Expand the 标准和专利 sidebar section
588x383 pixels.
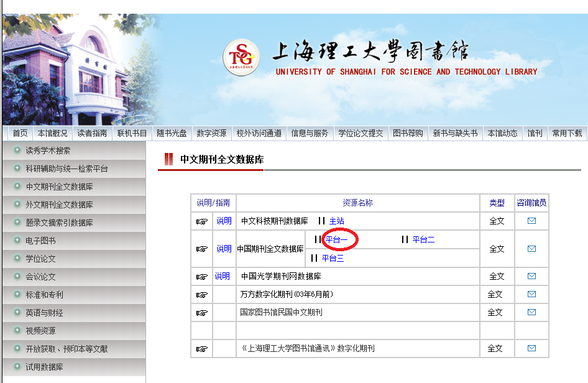pos(44,295)
